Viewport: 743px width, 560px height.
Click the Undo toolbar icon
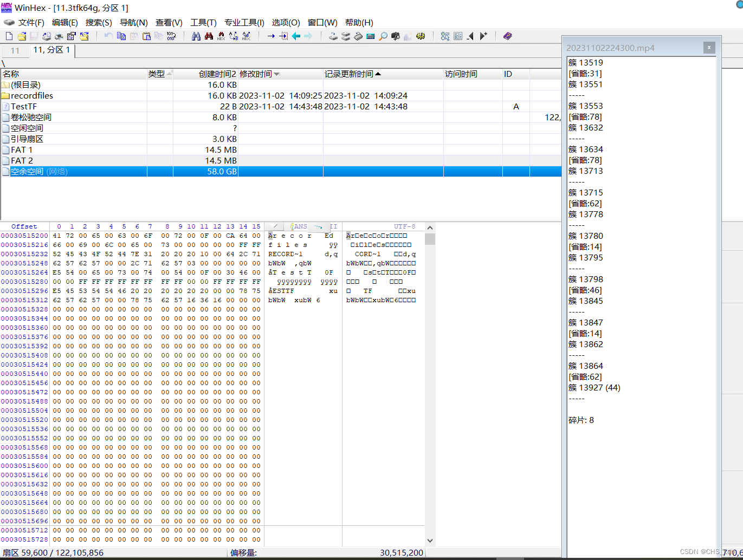point(109,36)
